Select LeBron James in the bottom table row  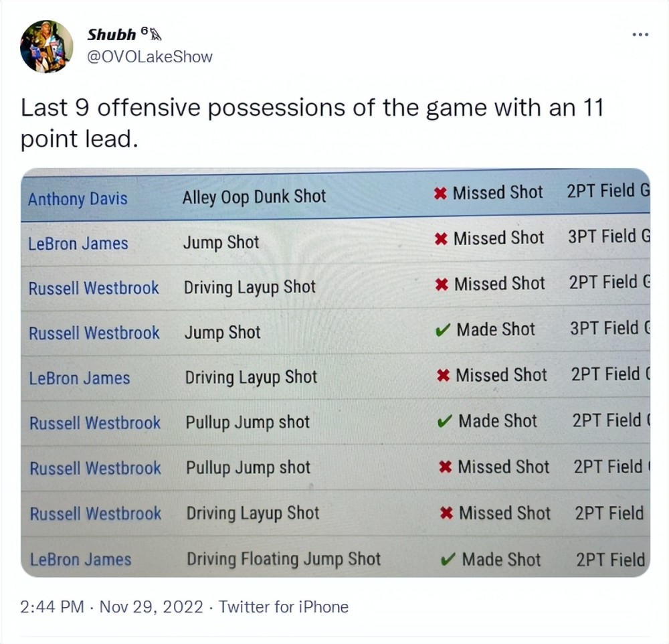pyautogui.click(x=80, y=560)
